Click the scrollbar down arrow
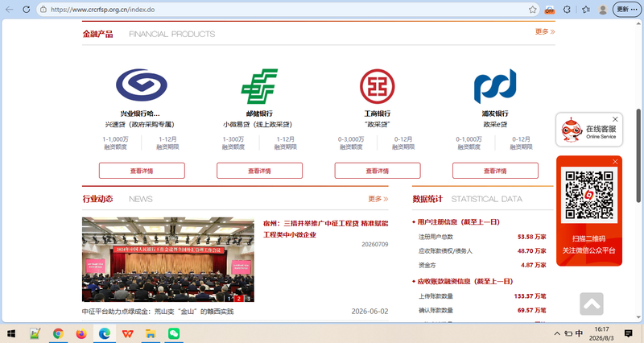Viewport: 644px width, 343px height. tap(638, 317)
